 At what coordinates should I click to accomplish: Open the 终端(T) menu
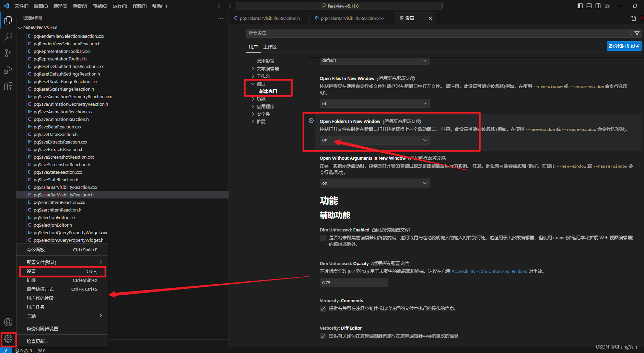[x=140, y=6]
